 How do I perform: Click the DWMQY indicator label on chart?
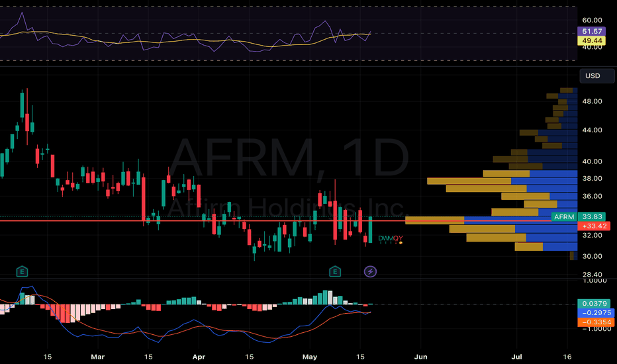tap(391, 238)
